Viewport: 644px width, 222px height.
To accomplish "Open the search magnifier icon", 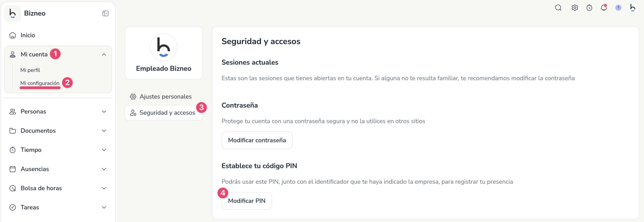I will [558, 8].
